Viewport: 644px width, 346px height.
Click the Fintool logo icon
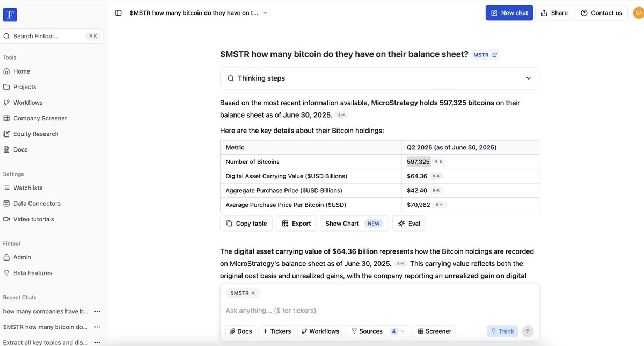(x=10, y=15)
